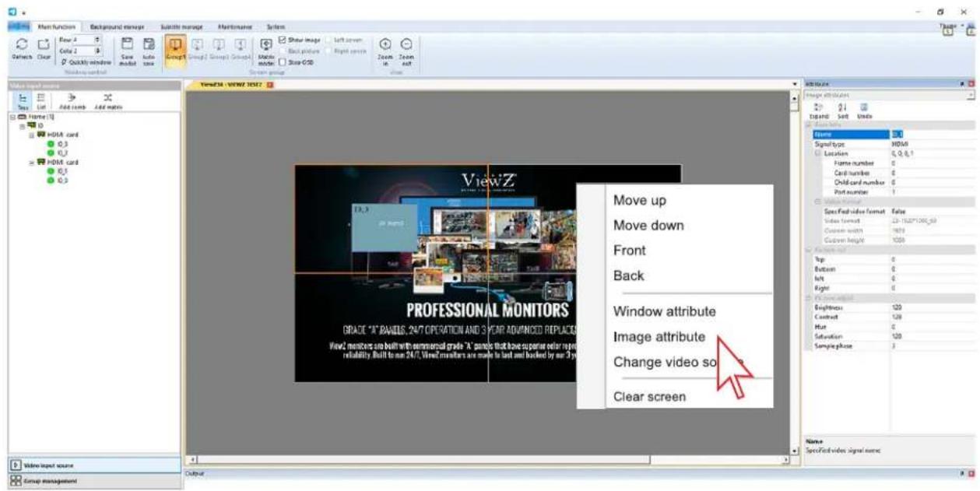Close the ViewZ TEST document tab
The image size is (980, 491).
(x=270, y=84)
